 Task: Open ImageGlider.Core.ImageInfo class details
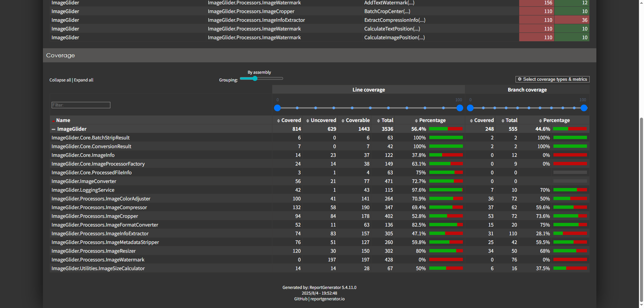coord(83,155)
